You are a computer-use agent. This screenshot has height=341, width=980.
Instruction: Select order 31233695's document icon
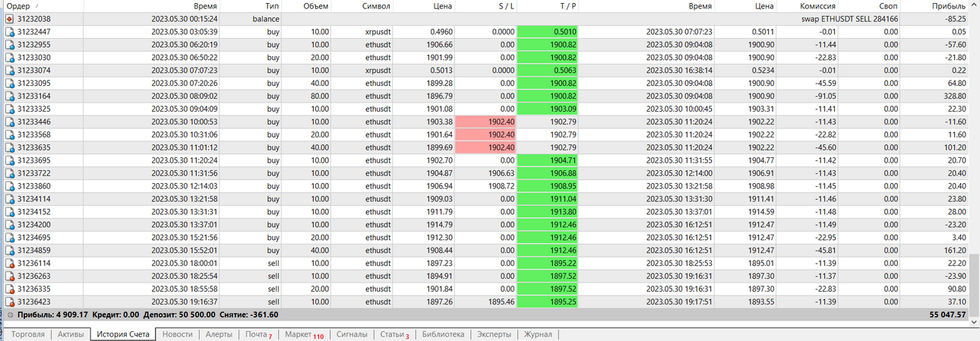(9, 160)
